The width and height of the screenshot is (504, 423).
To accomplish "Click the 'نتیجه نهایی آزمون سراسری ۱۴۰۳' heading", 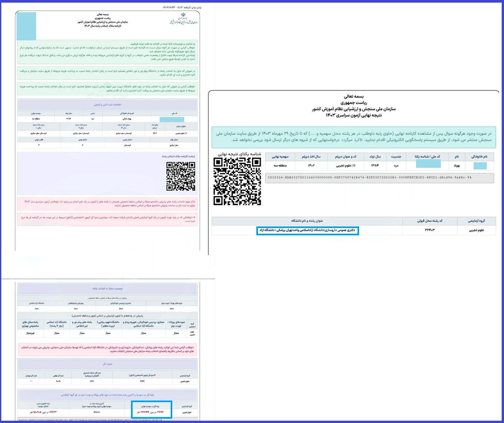I will [x=354, y=115].
